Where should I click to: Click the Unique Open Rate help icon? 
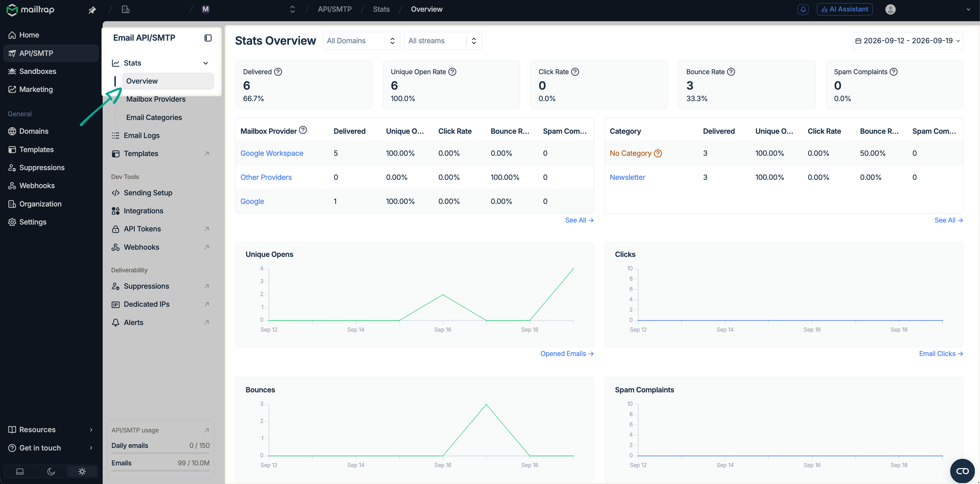tap(452, 71)
